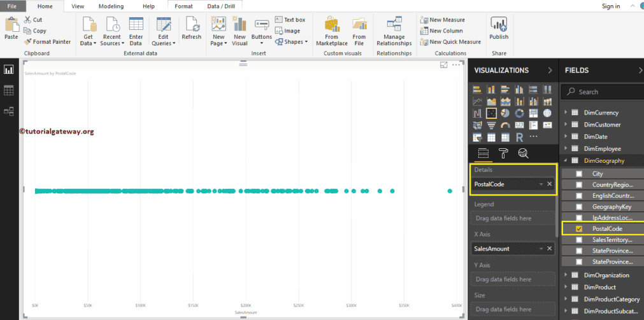Check the City field

click(579, 174)
